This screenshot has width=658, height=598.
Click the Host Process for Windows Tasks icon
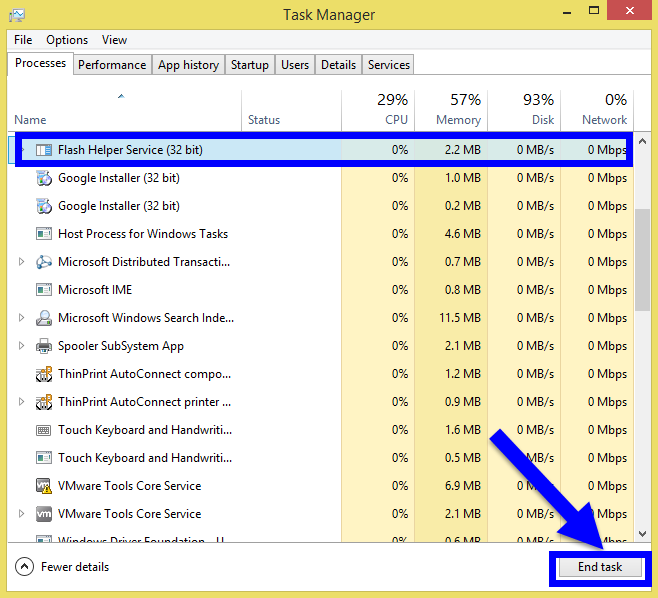pos(44,234)
